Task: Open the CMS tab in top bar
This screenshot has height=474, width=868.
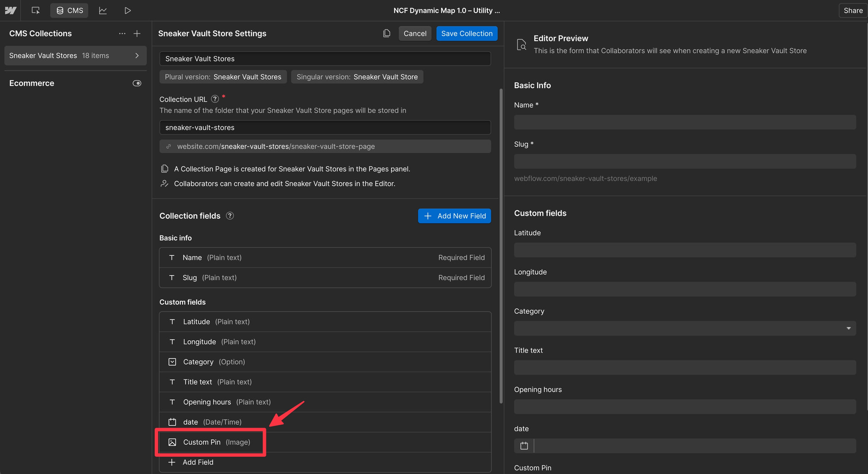Action: [x=70, y=10]
